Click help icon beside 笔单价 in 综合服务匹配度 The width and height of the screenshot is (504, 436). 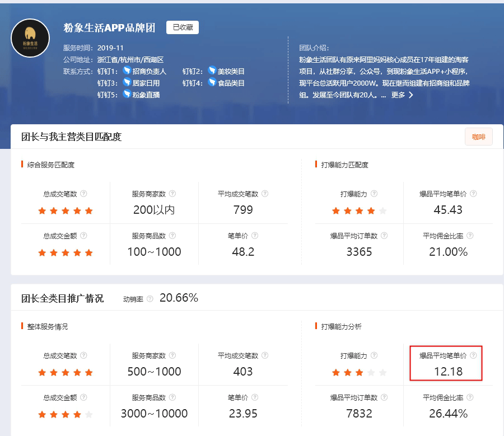point(255,236)
